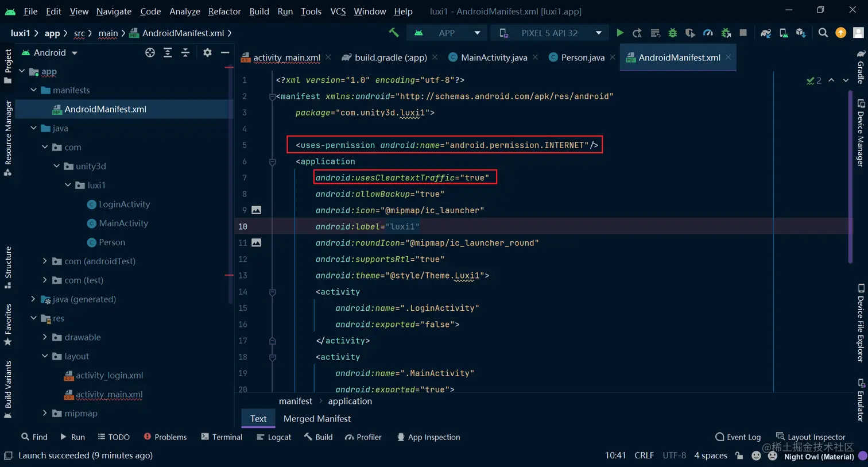Open the Terminal tool window

tap(222, 437)
